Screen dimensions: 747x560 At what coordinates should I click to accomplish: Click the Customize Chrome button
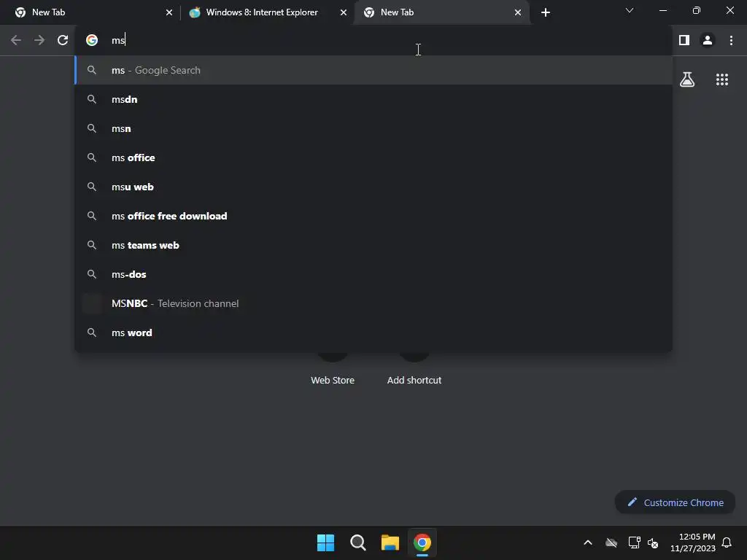pyautogui.click(x=675, y=502)
